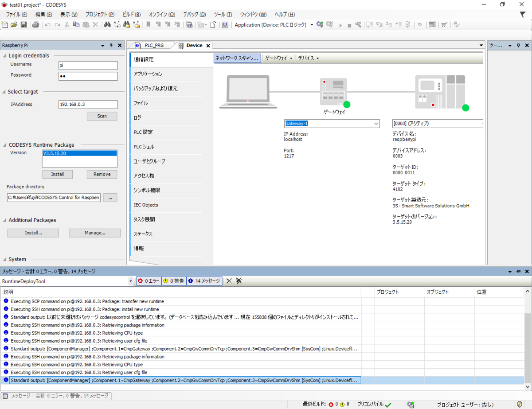This screenshot has width=532, height=409.
Task: Pin the Raspberry Pi panel
Action: pos(111,46)
